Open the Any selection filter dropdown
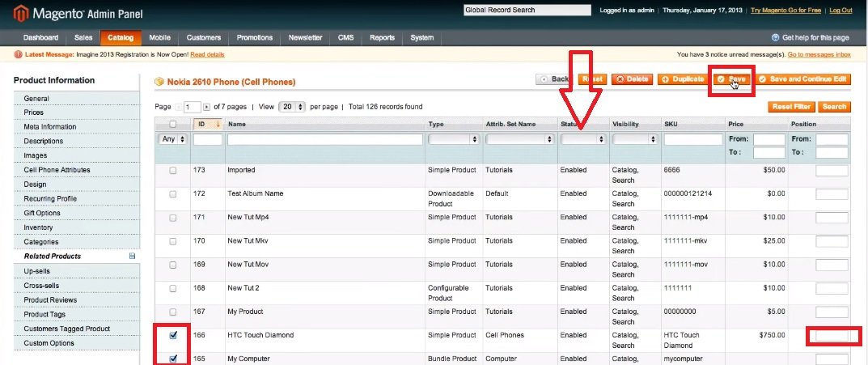Image resolution: width=868 pixels, height=365 pixels. [x=173, y=139]
